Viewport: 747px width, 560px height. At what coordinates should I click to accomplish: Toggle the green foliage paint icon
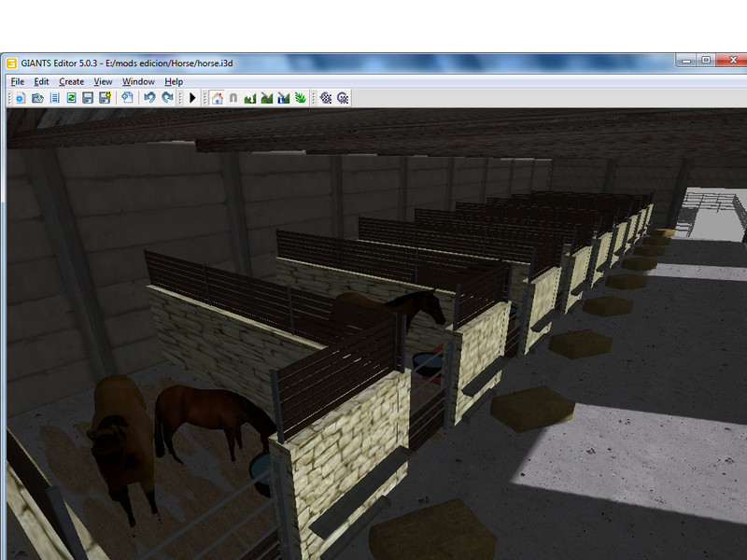pyautogui.click(x=300, y=97)
